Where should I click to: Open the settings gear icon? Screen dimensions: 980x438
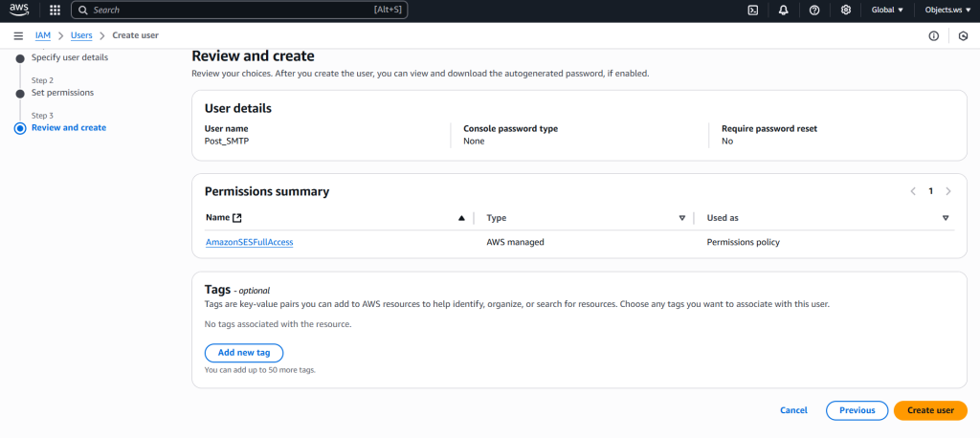click(846, 11)
